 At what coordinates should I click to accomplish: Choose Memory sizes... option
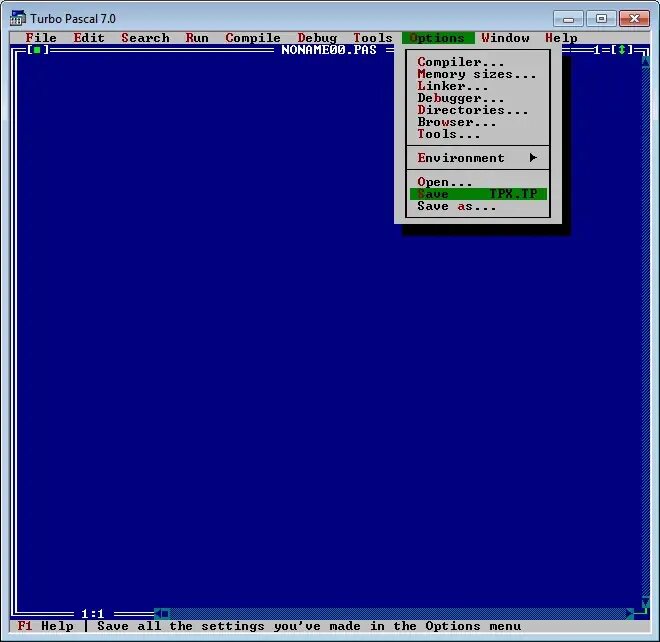(x=478, y=74)
